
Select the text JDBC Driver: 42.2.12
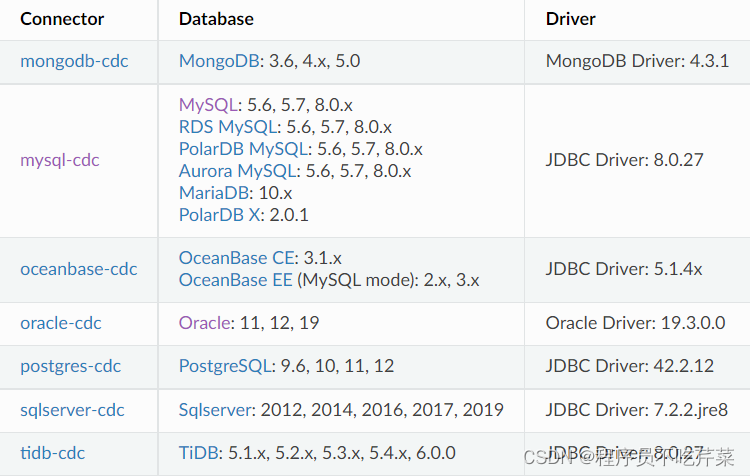click(x=630, y=366)
